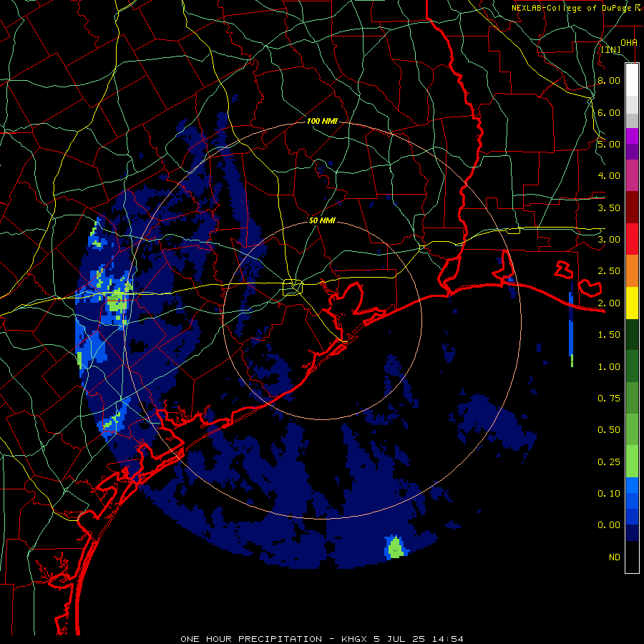Viewport: 644px width, 644px height.
Task: Select the white swatch on the color scale
Action: click(x=632, y=80)
